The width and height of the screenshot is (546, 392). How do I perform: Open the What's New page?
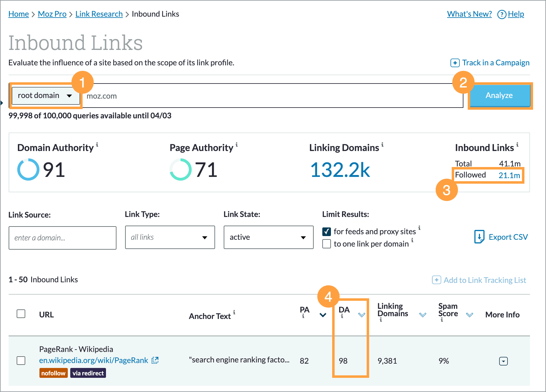tap(469, 14)
